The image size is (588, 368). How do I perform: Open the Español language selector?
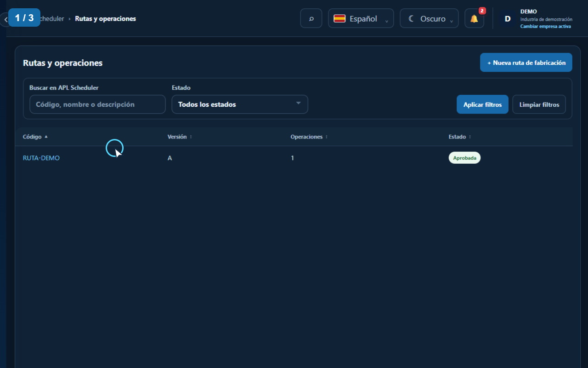point(361,18)
